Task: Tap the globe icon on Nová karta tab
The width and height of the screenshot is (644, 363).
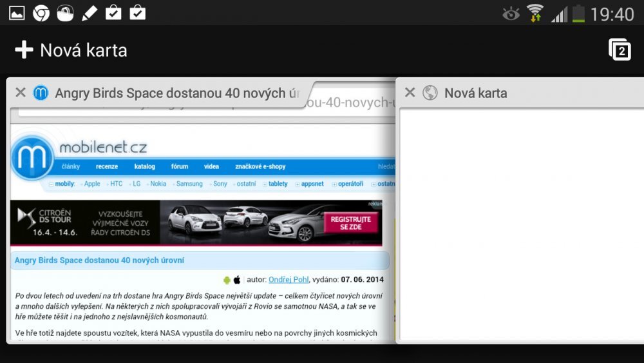Action: (430, 93)
